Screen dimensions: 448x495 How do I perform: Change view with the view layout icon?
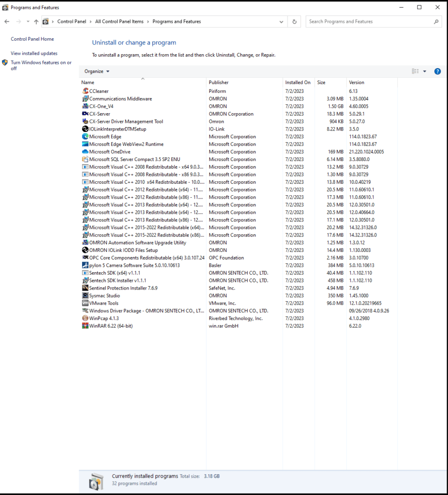[415, 72]
